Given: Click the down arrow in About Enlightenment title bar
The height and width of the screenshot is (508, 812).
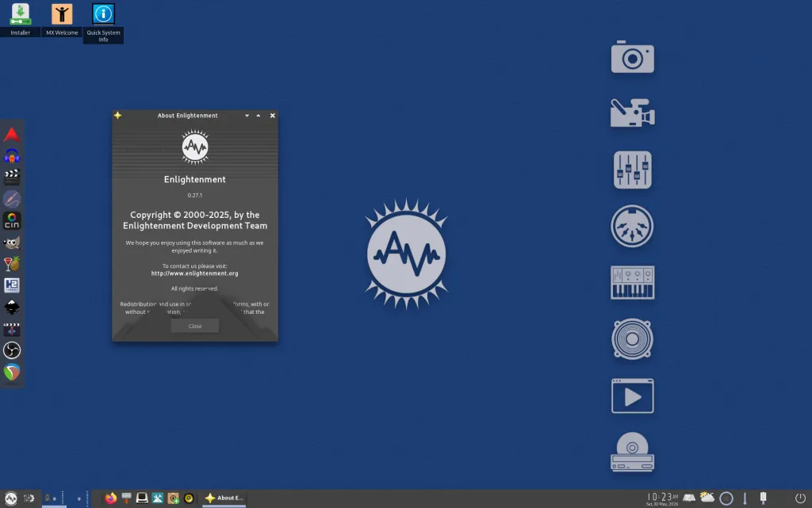Looking at the screenshot, I should pyautogui.click(x=247, y=116).
